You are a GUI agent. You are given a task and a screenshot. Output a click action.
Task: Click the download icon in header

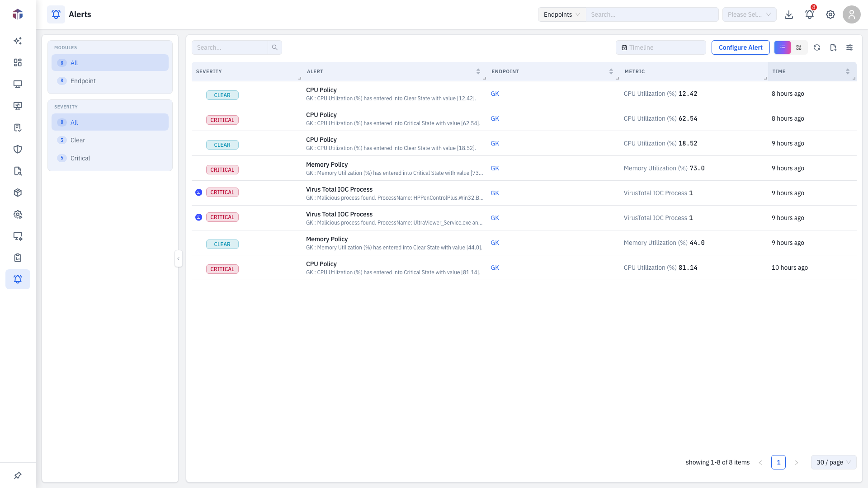coord(789,14)
